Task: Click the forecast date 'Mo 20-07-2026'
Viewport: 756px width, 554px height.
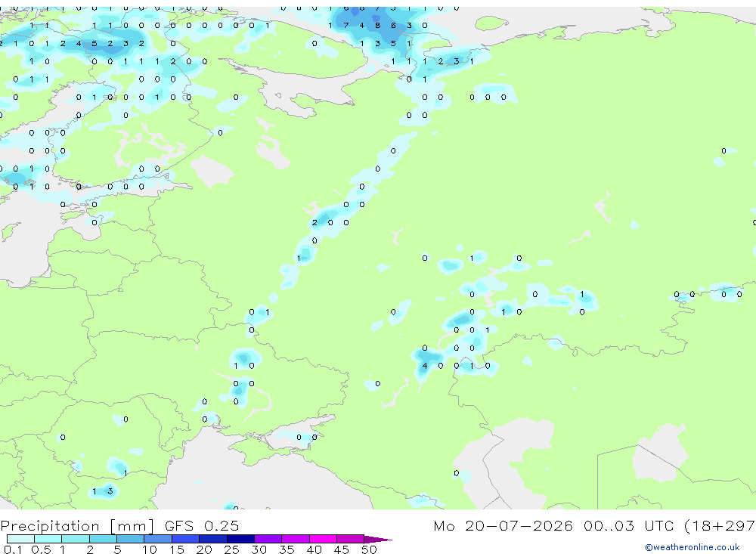Action: pos(503,525)
